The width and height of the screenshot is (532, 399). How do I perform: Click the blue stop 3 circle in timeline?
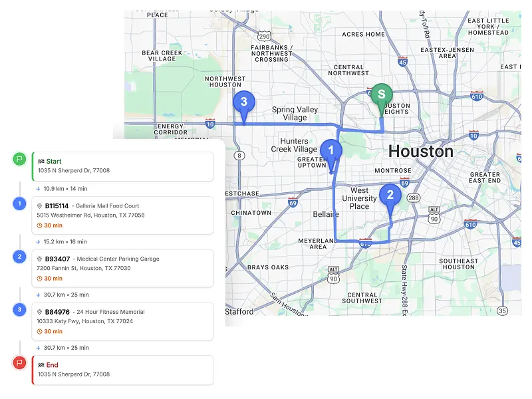point(20,309)
